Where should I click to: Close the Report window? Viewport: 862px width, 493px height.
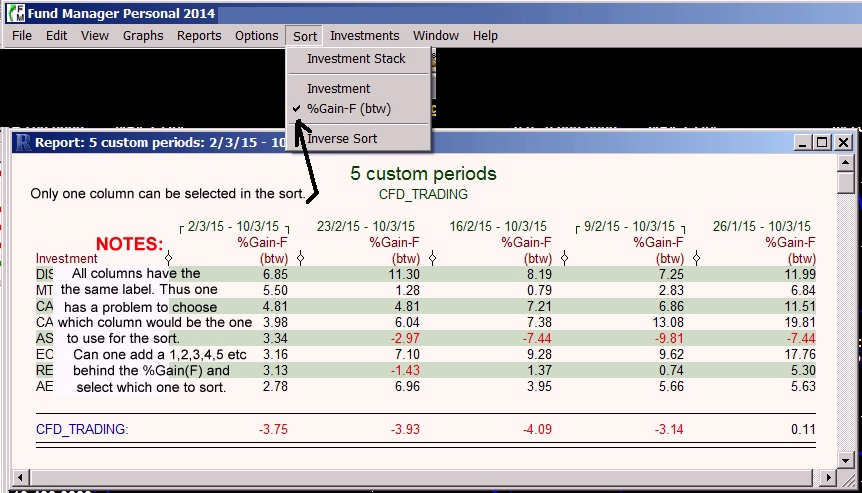click(843, 143)
